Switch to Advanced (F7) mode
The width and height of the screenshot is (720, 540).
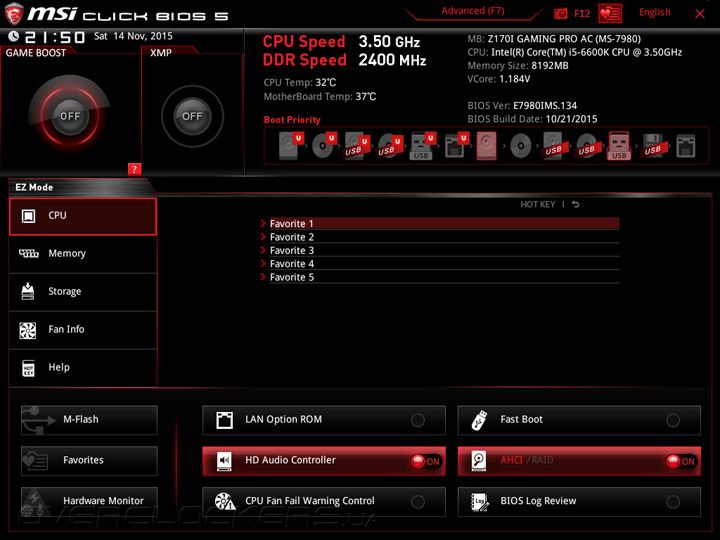click(x=472, y=11)
